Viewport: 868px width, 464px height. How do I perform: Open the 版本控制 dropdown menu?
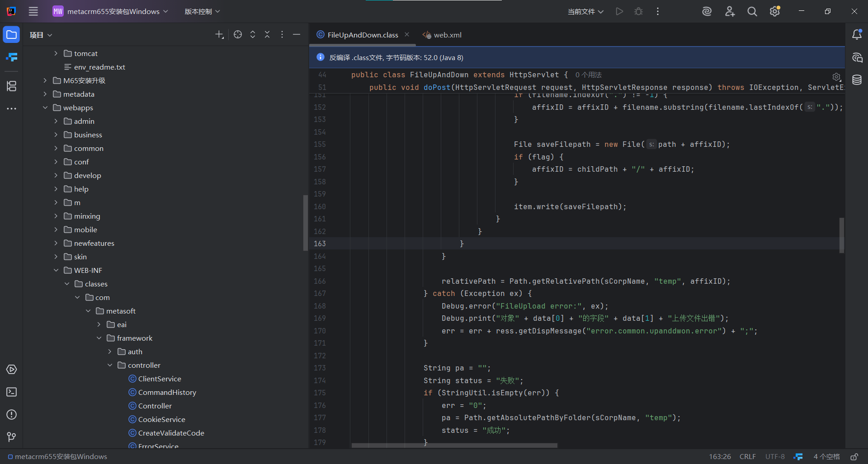coord(202,11)
